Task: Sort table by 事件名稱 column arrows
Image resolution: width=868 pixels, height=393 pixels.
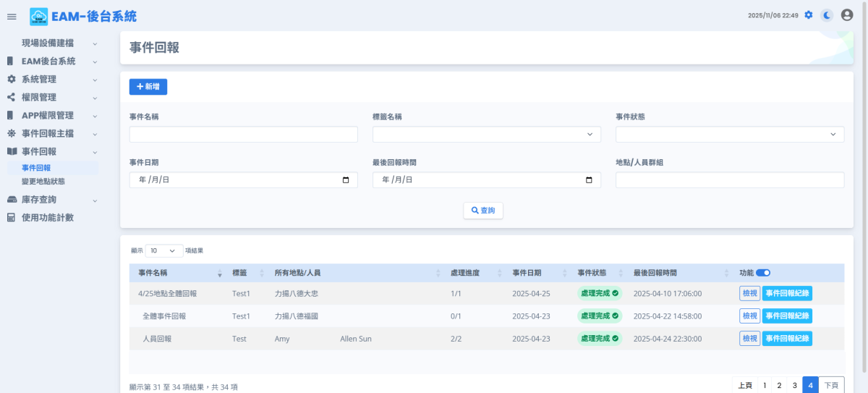Action: (x=220, y=274)
